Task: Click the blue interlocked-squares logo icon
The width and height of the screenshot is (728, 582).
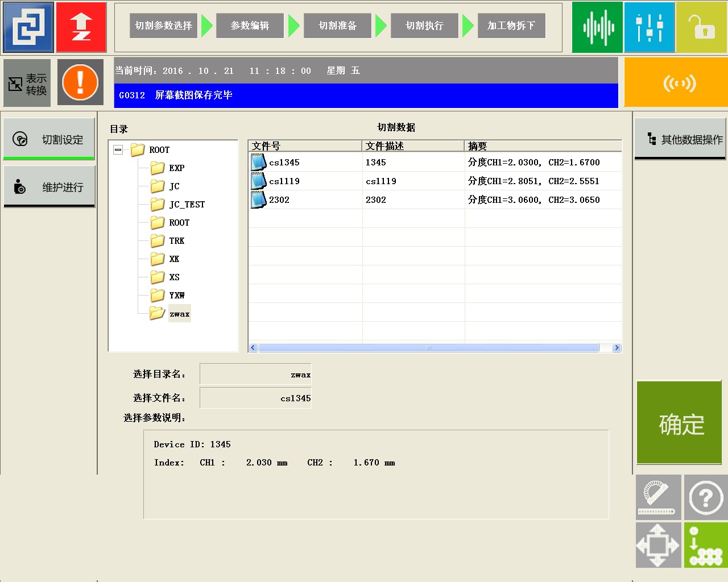Action: [28, 27]
